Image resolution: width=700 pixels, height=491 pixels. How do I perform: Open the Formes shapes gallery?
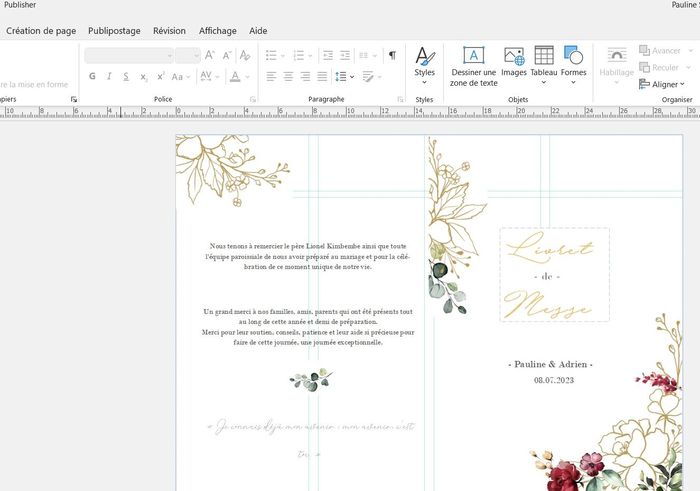tap(573, 66)
